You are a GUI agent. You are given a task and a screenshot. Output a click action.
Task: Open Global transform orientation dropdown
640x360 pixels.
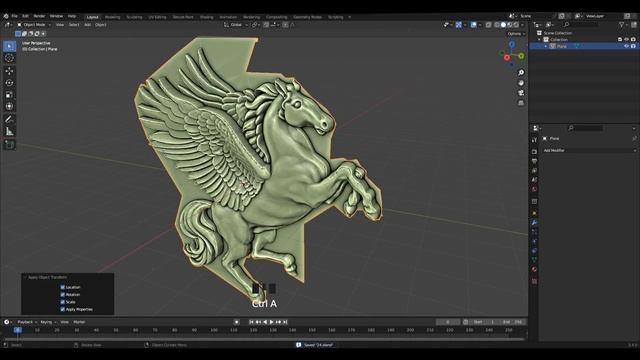click(236, 25)
